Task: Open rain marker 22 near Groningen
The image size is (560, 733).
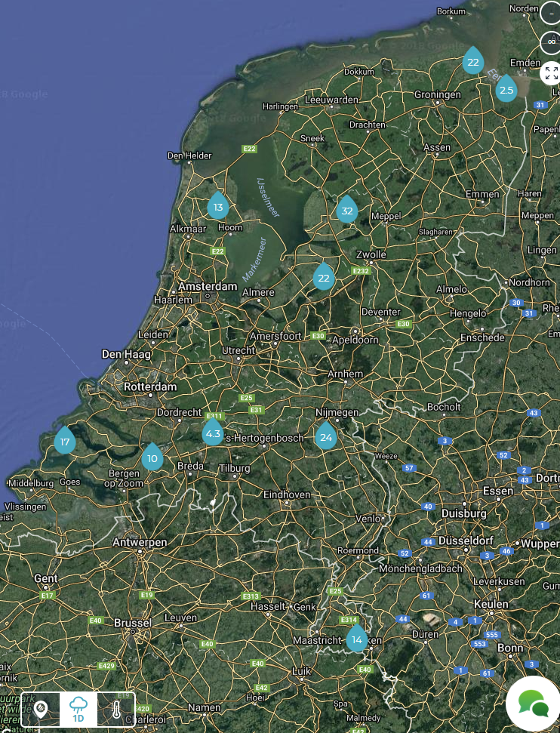Action: coord(473,62)
